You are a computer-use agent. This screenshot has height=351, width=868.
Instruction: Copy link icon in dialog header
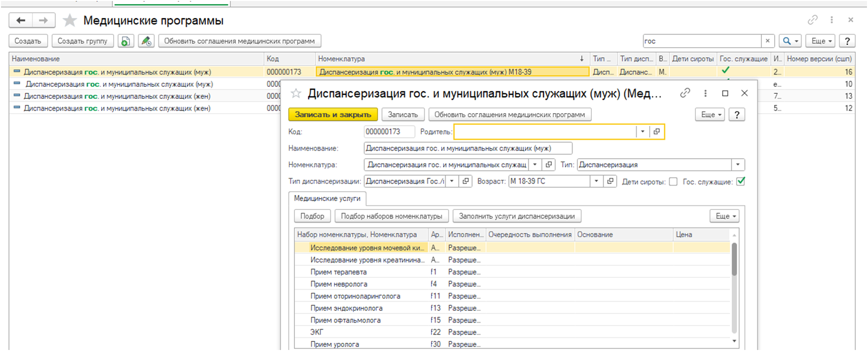click(685, 93)
